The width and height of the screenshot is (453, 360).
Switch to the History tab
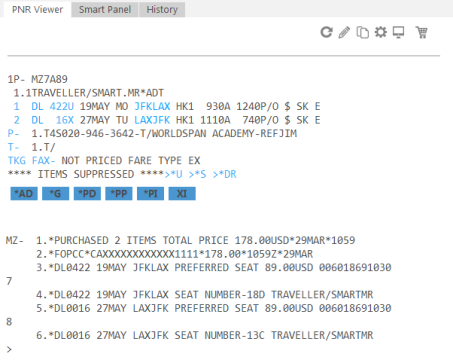coord(162,9)
